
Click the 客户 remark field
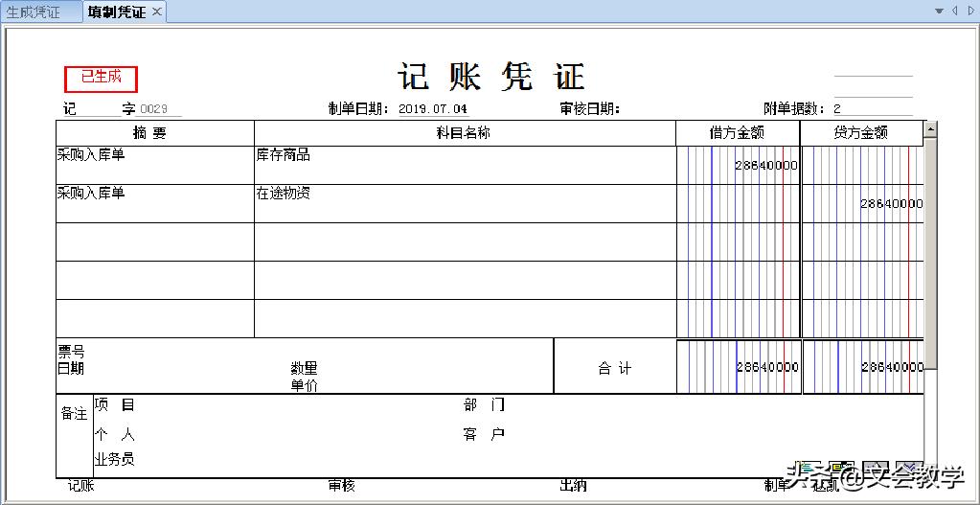tap(484, 434)
